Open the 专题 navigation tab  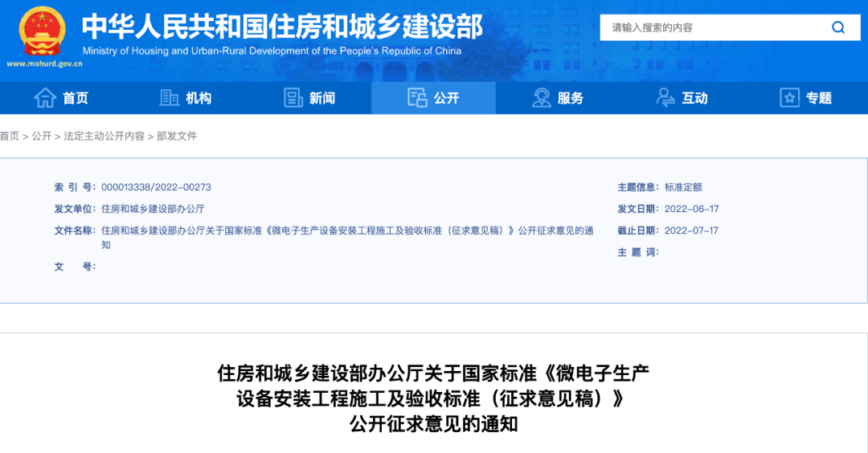tap(819, 98)
